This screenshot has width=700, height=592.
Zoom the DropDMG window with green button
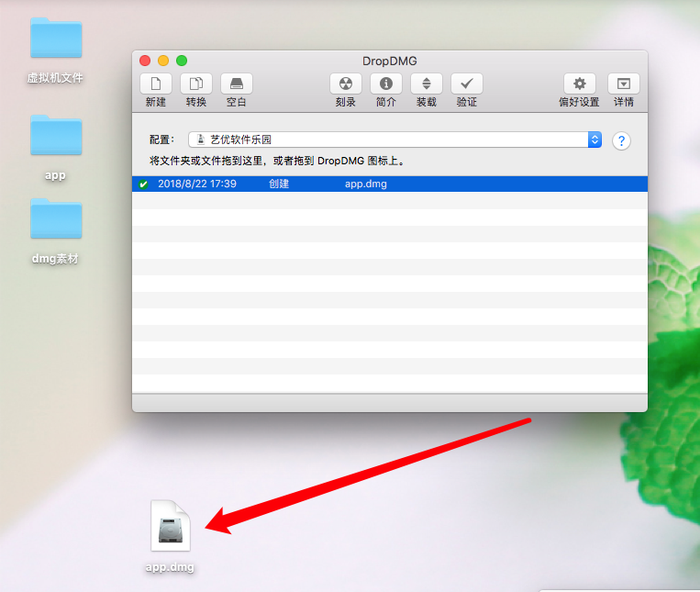coord(182,61)
